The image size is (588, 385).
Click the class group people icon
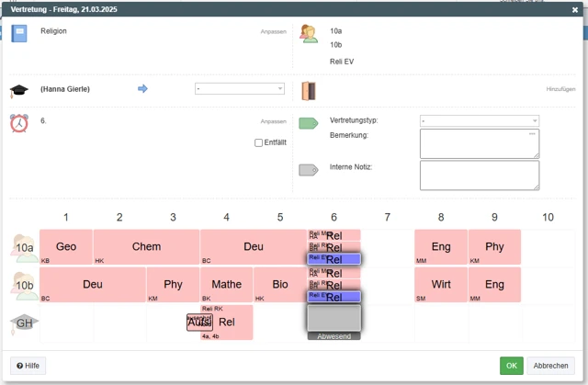coord(309,35)
